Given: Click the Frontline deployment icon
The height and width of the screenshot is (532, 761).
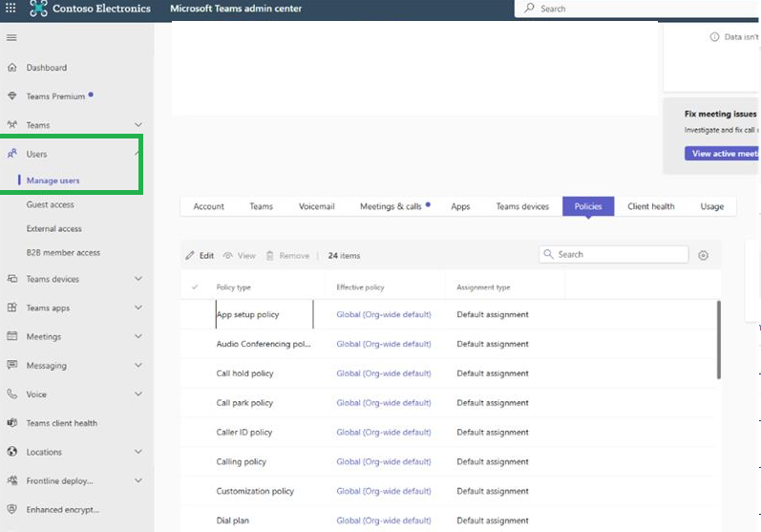Looking at the screenshot, I should click(x=12, y=480).
